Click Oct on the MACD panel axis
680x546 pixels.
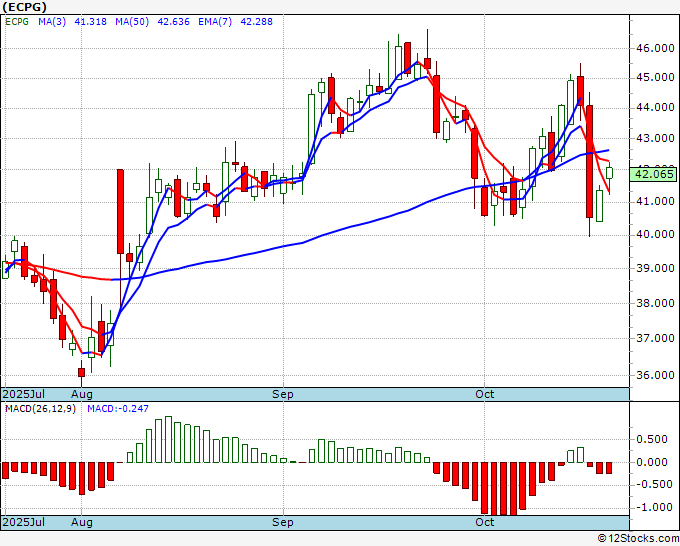click(484, 522)
